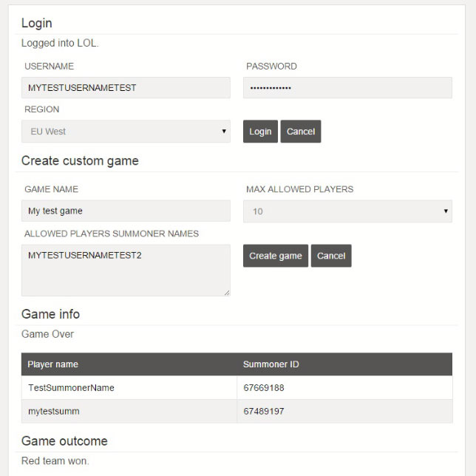Click the Summoner ID column header
The height and width of the screenshot is (476, 476).
pyautogui.click(x=271, y=364)
